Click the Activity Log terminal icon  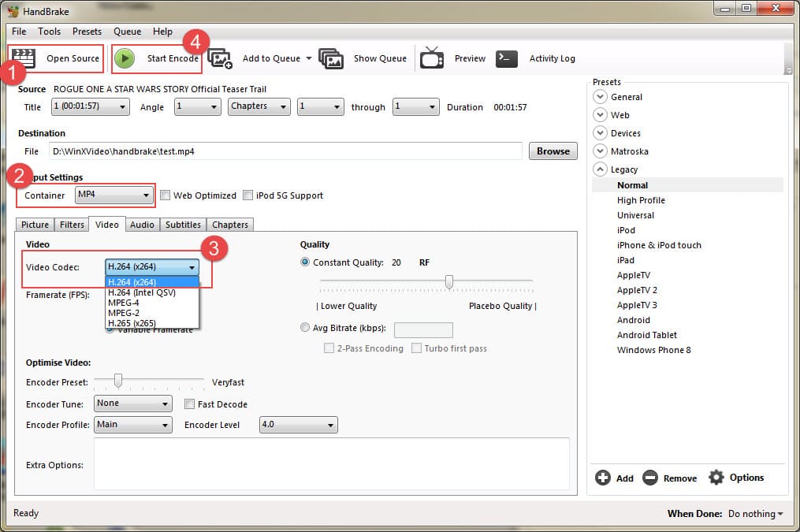point(507,58)
